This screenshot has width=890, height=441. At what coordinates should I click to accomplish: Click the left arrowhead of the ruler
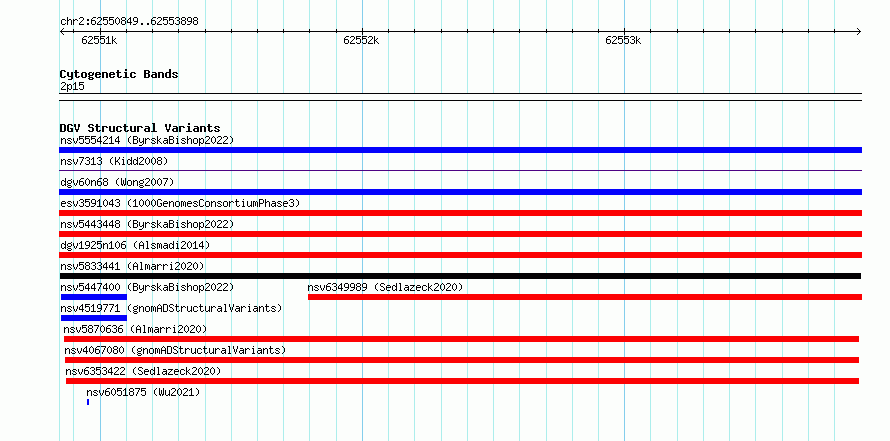(62, 32)
